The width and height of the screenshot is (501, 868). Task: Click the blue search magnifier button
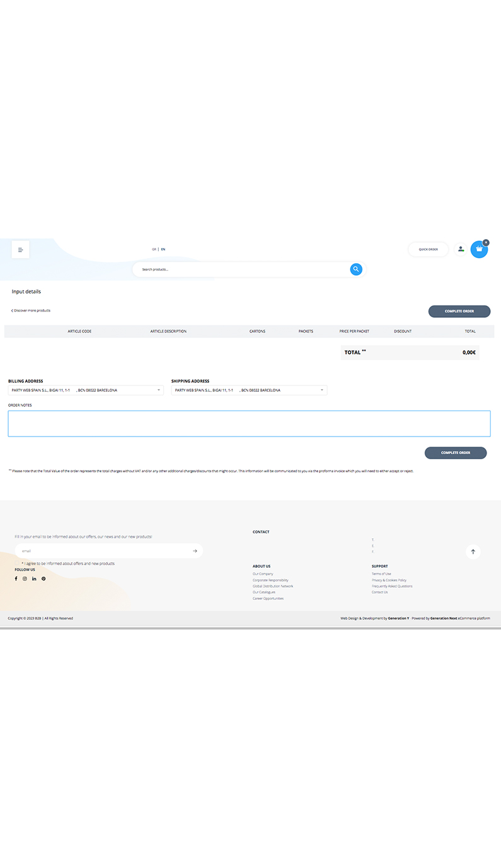coord(356,269)
